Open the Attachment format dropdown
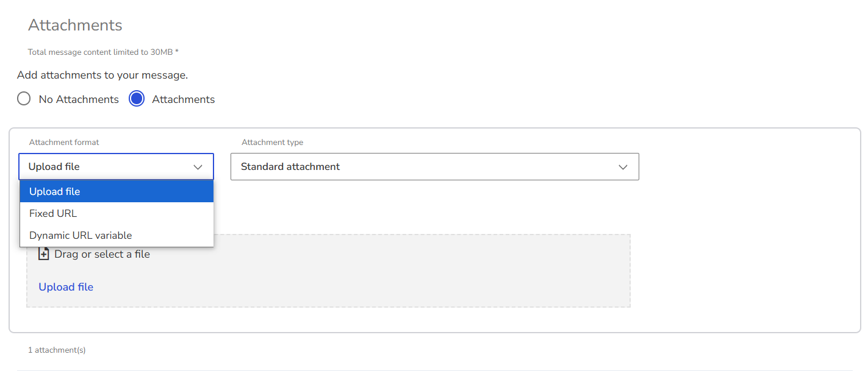868x371 pixels. coord(117,166)
